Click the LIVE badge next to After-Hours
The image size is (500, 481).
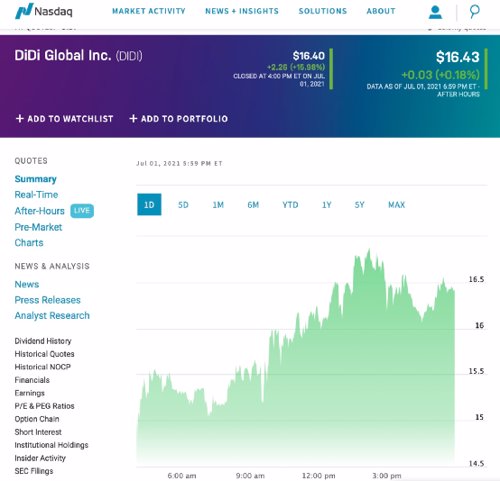tap(82, 211)
